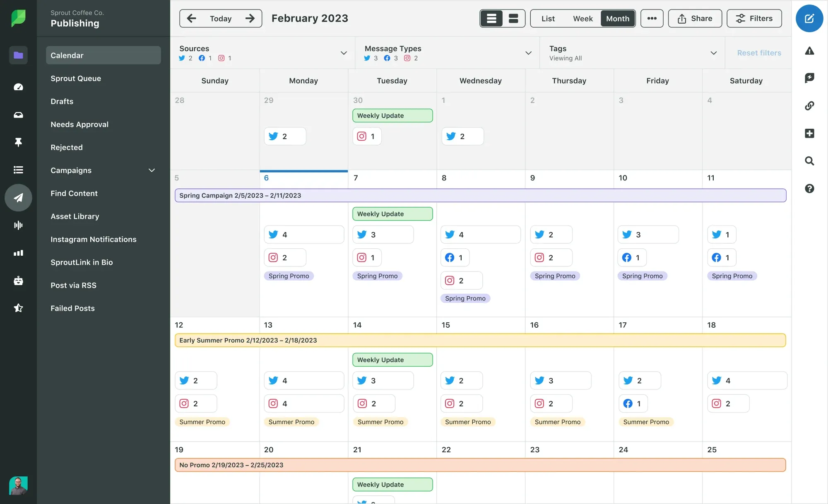Expand the Message Types dropdown
The width and height of the screenshot is (828, 504).
[527, 53]
